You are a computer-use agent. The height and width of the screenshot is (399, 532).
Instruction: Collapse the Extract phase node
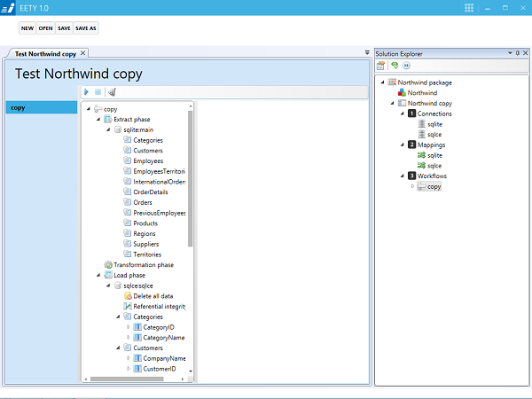point(98,119)
